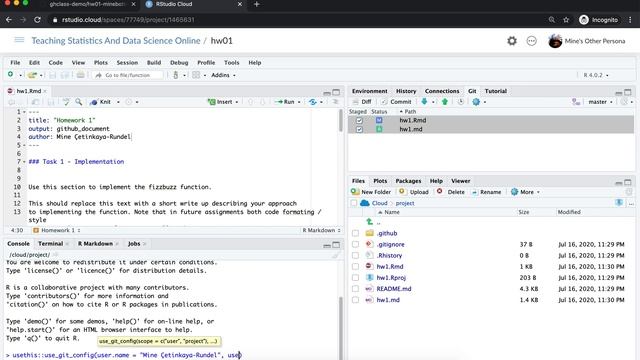Click the Git Push up-arrow icon
The image size is (640, 360).
click(x=444, y=102)
